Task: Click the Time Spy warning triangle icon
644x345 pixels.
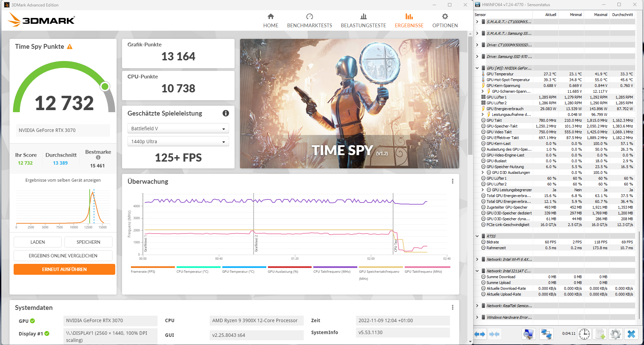Action: click(70, 47)
